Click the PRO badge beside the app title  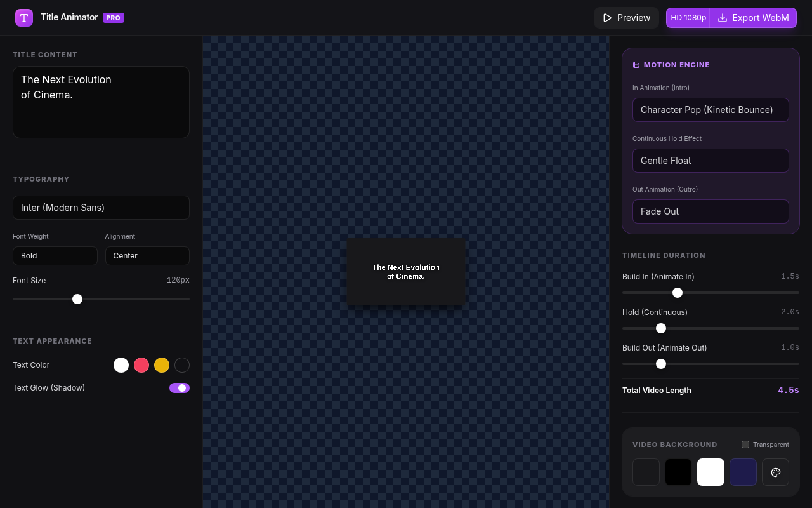pos(114,18)
